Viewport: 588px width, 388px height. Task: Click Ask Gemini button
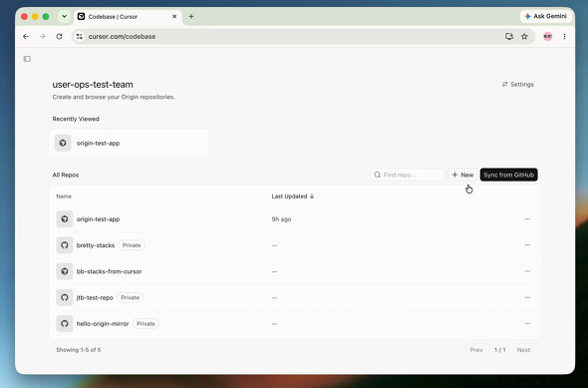[545, 16]
